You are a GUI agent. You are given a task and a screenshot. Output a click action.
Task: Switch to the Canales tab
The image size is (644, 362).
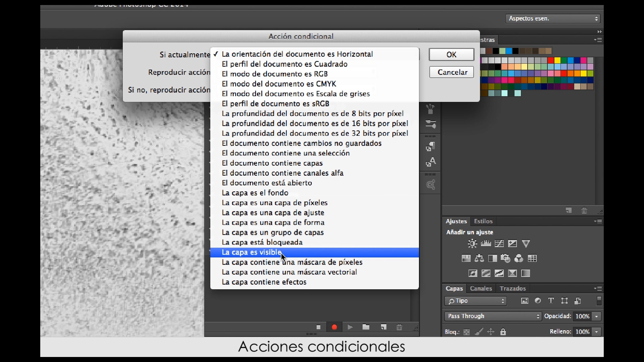coord(481,288)
